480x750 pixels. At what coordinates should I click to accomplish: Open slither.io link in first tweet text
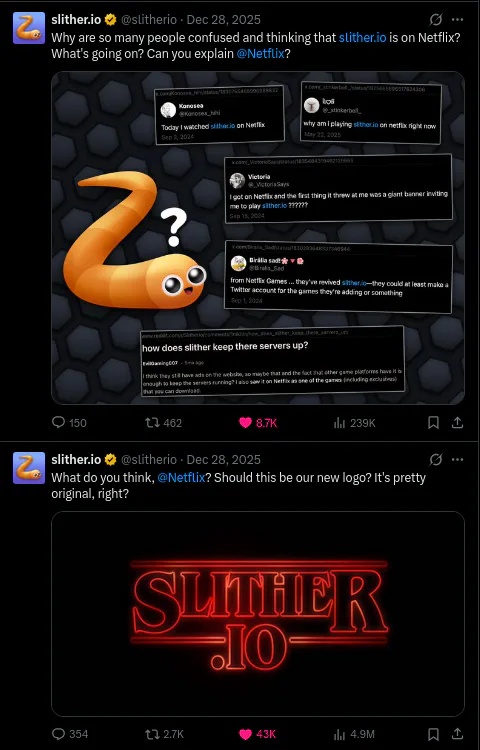(x=362, y=38)
